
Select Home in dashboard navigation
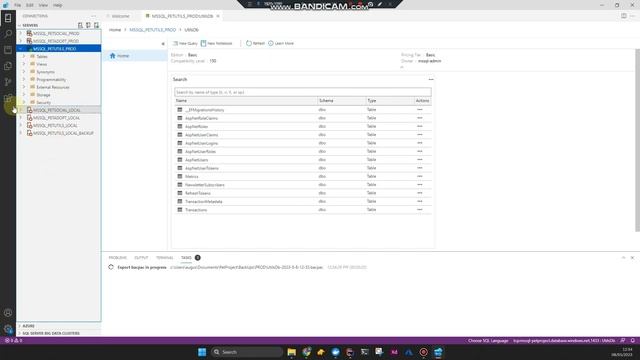(x=135, y=56)
